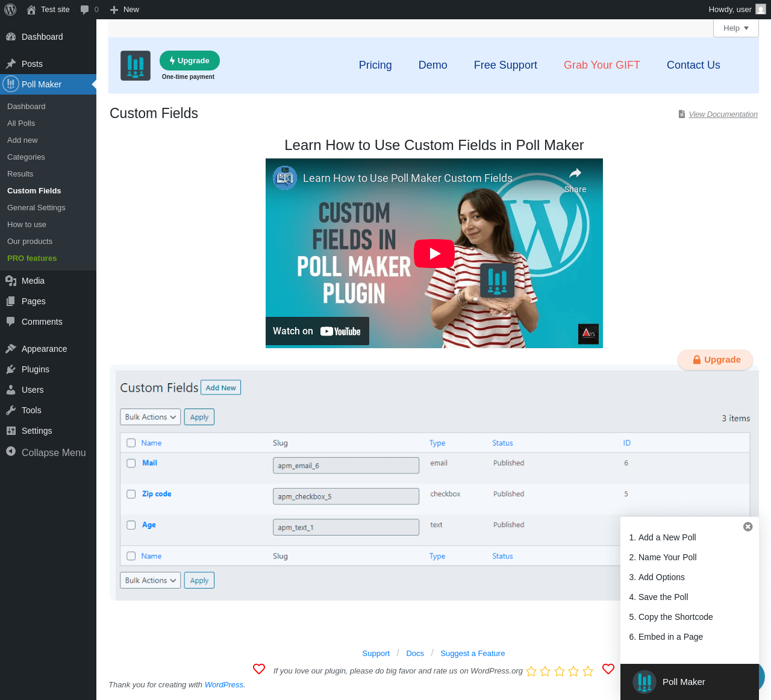Play the Custom Fields YouTube video
771x700 pixels.
(x=434, y=254)
